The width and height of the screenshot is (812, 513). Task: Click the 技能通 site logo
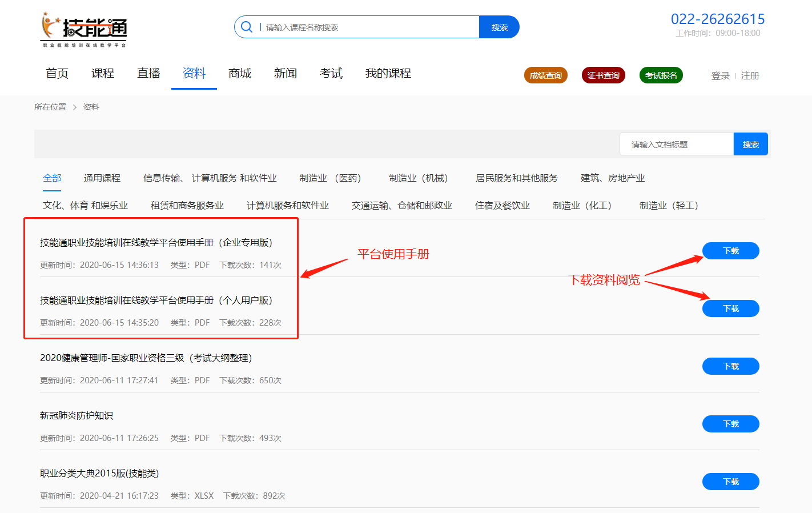click(84, 29)
